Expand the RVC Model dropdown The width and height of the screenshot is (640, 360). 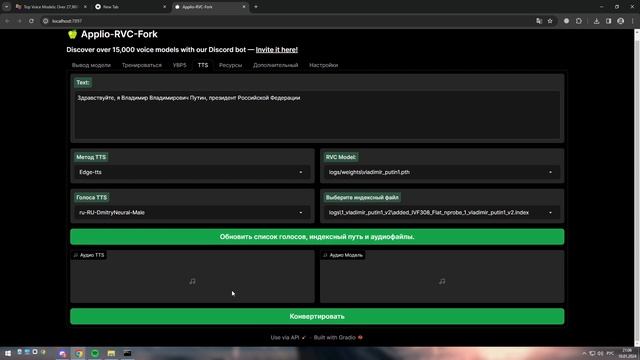coord(550,172)
